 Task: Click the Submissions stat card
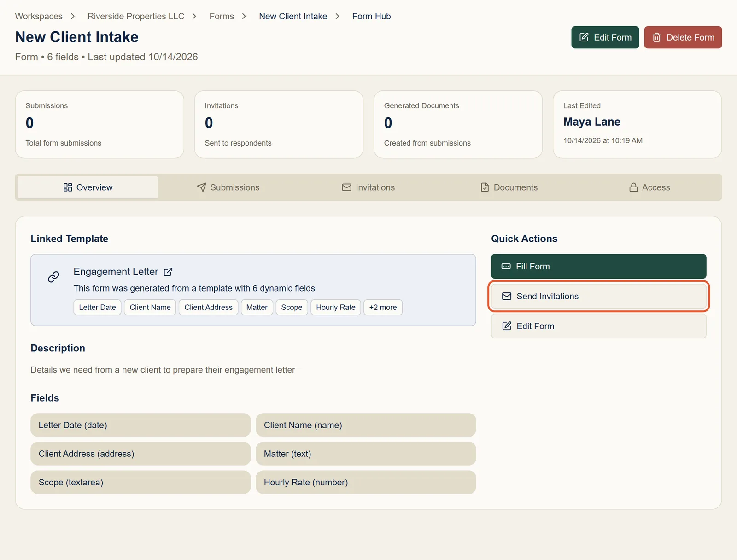99,124
